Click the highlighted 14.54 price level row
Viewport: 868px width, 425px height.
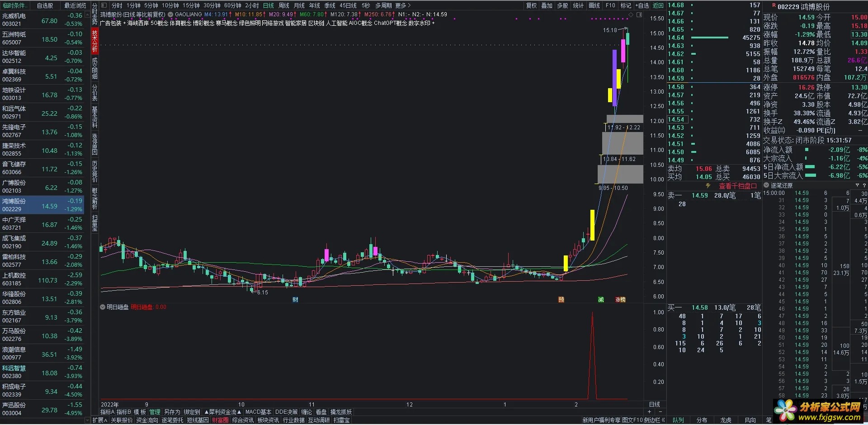pyautogui.click(x=714, y=119)
